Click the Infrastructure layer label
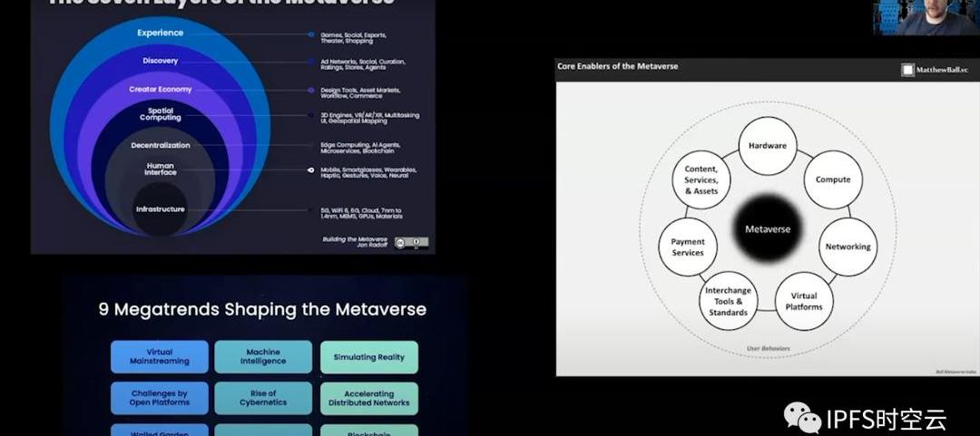The height and width of the screenshot is (436, 980). [x=161, y=209]
